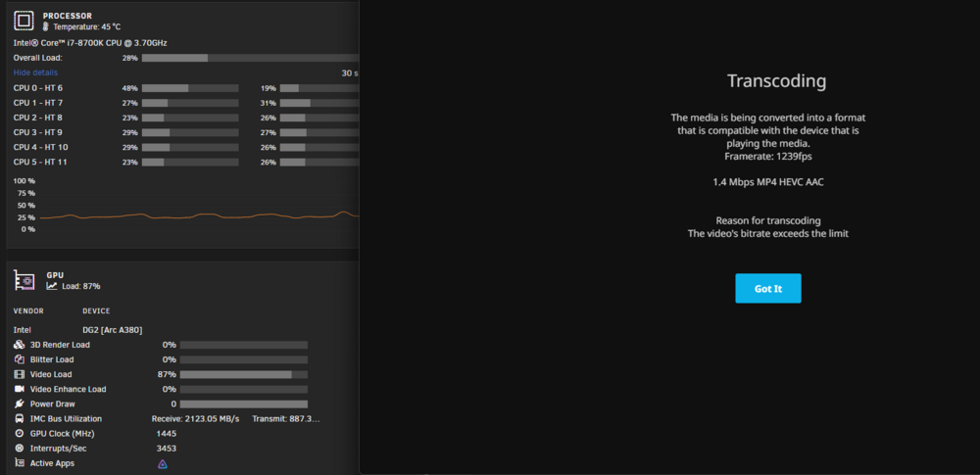Image resolution: width=980 pixels, height=475 pixels.
Task: Click the Intel Core i7-8700K CPU name
Action: pyautogui.click(x=90, y=43)
